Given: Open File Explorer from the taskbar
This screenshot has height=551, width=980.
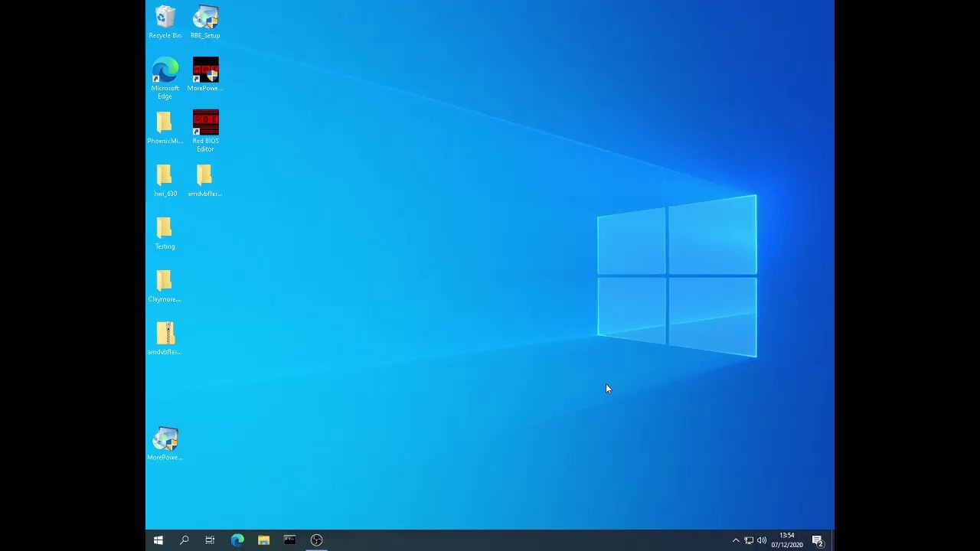Looking at the screenshot, I should tap(263, 540).
